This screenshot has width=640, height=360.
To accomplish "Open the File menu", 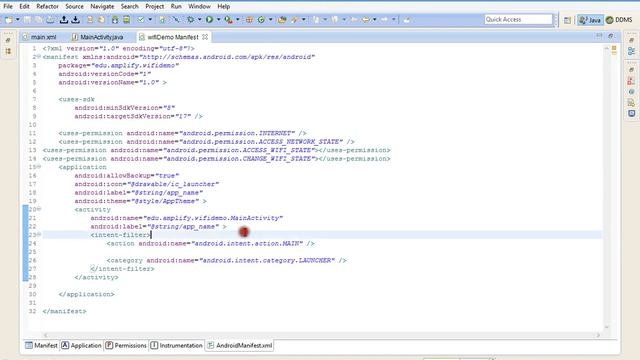I will 8,7.
